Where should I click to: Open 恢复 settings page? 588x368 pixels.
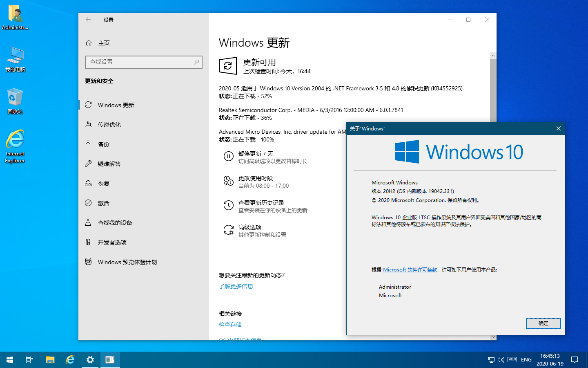click(x=144, y=184)
